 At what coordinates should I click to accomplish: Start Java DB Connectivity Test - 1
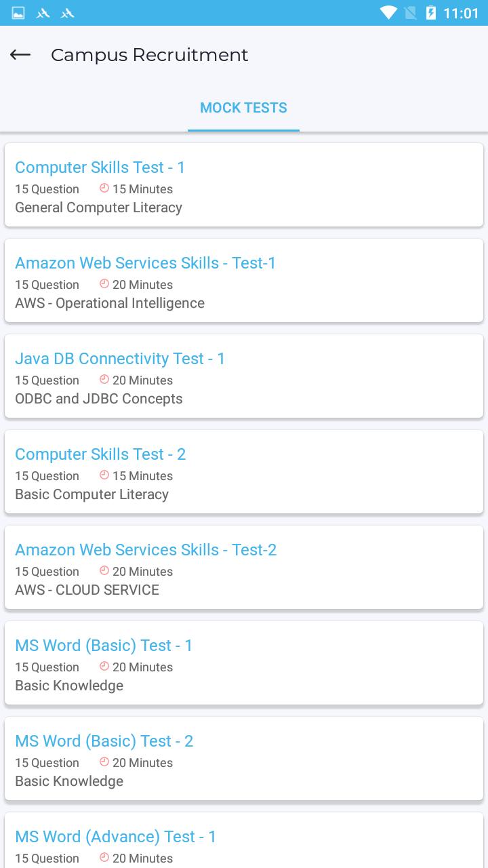click(x=120, y=359)
